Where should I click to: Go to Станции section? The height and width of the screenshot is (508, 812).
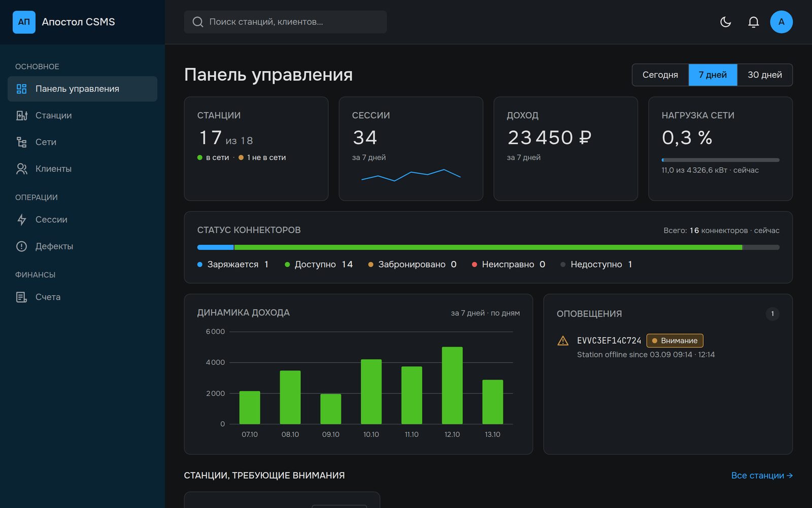82,115
